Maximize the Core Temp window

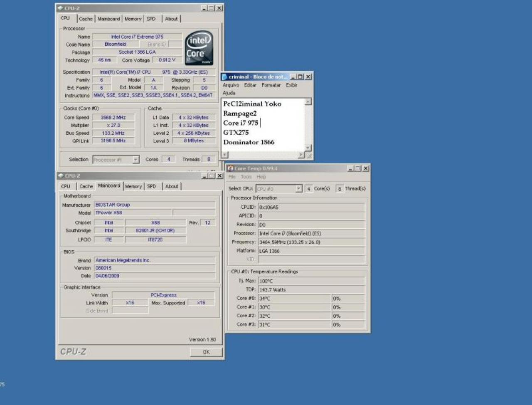358,168
